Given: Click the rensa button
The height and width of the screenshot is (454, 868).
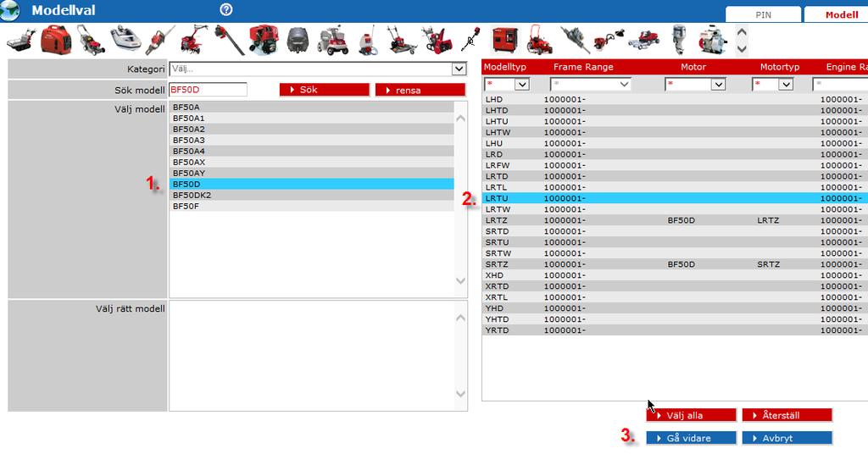Looking at the screenshot, I should click(x=420, y=90).
